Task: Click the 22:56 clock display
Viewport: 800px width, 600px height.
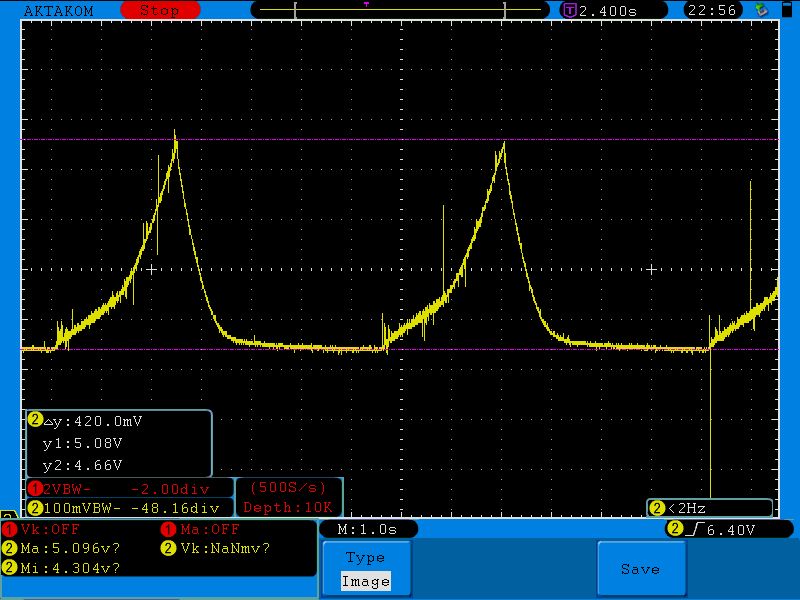Action: pos(711,10)
